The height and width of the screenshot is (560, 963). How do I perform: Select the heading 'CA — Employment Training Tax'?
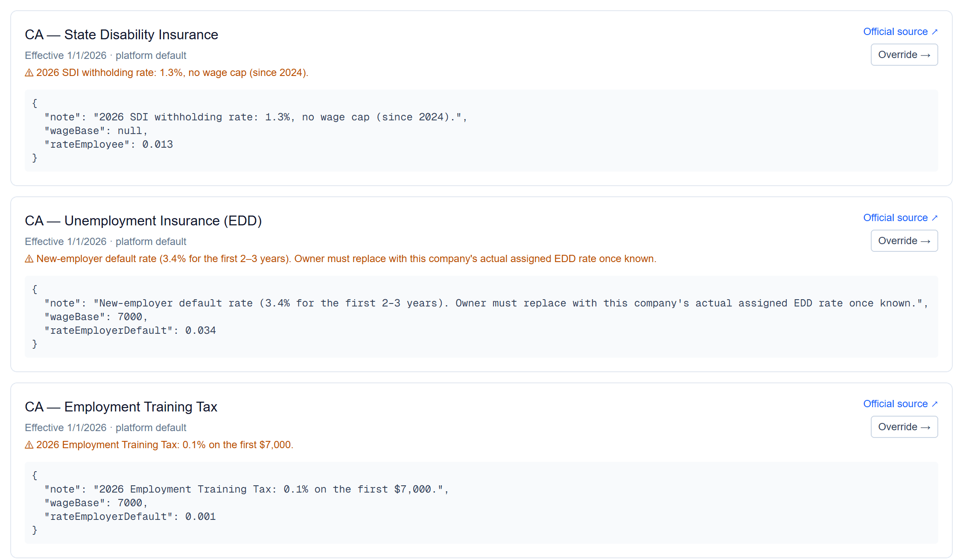(121, 407)
